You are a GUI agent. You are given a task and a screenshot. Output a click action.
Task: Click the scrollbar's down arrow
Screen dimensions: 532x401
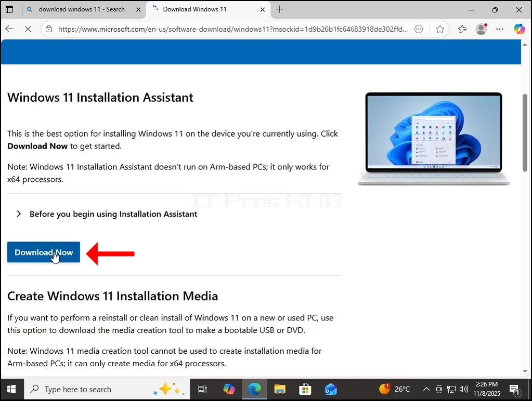(525, 371)
